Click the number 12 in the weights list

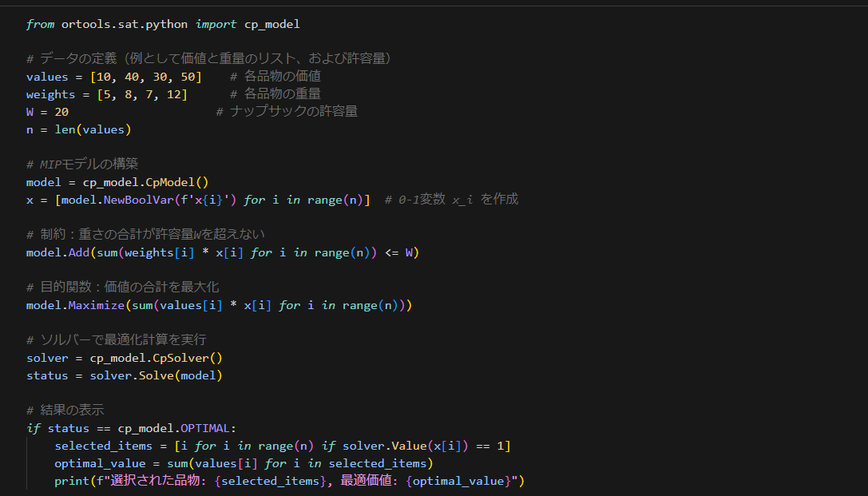click(x=174, y=95)
